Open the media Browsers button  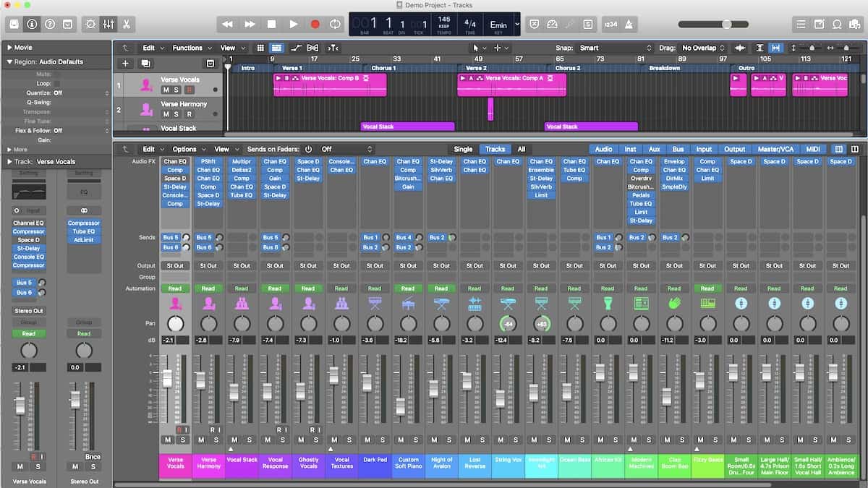pos(854,24)
